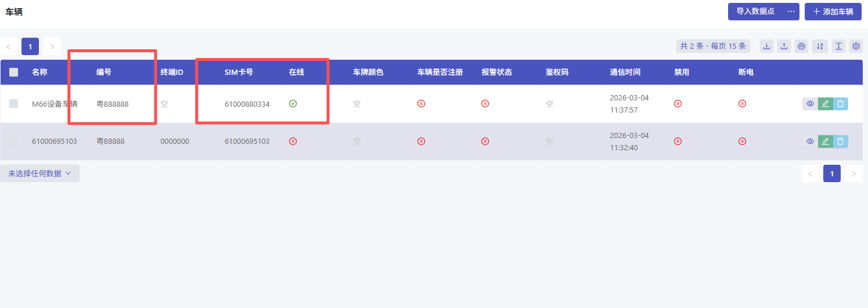Open table settings gear icon
Image resolution: width=868 pixels, height=308 pixels.
(x=856, y=46)
